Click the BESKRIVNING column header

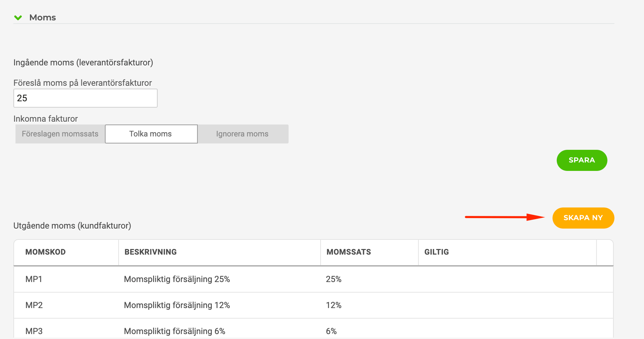click(x=151, y=252)
